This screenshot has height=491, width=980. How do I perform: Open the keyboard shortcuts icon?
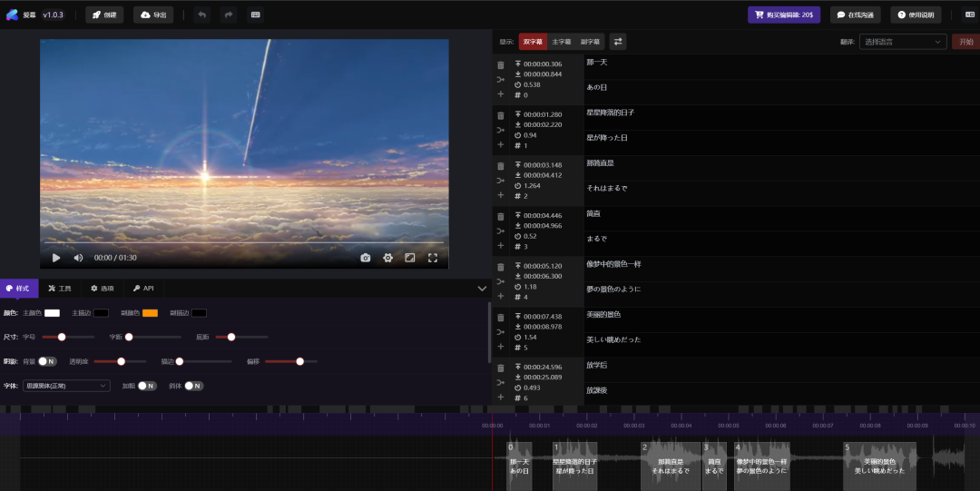(x=256, y=15)
